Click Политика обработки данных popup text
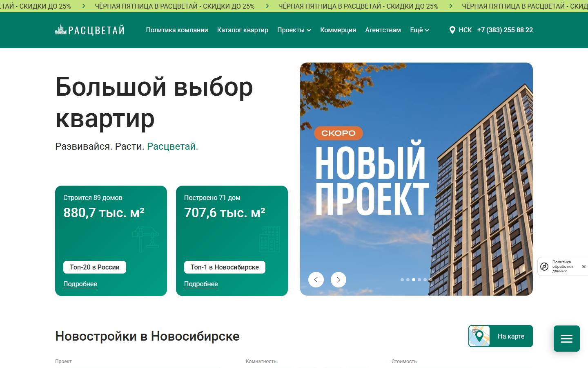 563,267
